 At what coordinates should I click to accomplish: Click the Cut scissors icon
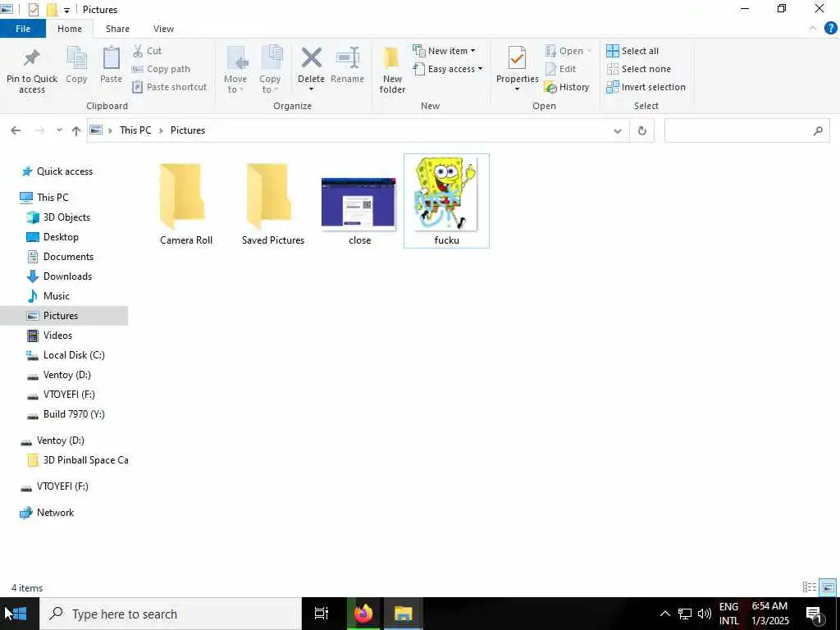[x=138, y=51]
